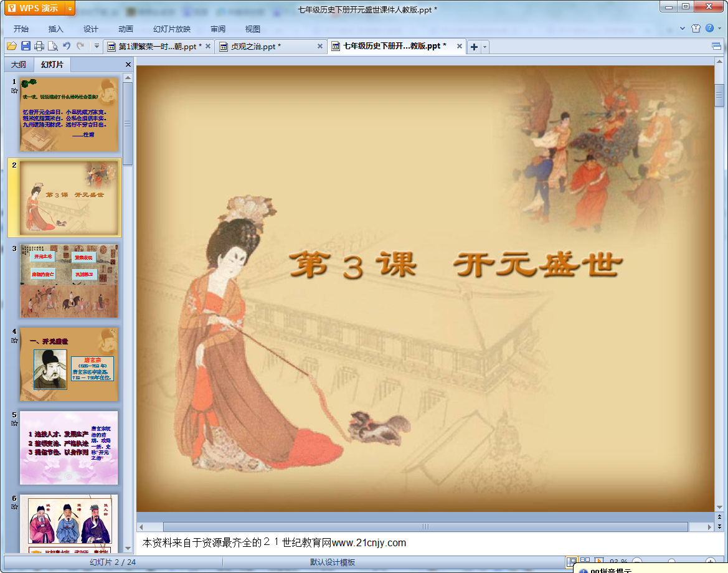
Task: Open dropdown arrow next to new tab plus
Action: pyautogui.click(x=485, y=47)
